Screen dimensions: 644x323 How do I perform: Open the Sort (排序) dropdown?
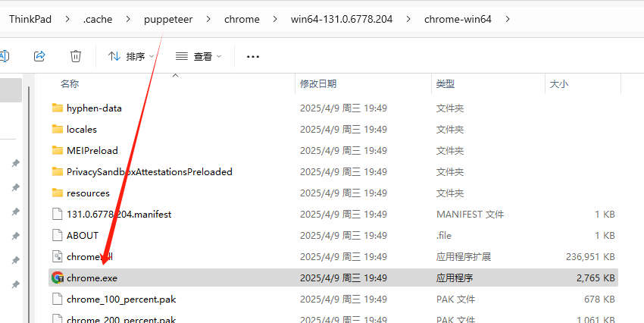click(x=131, y=56)
